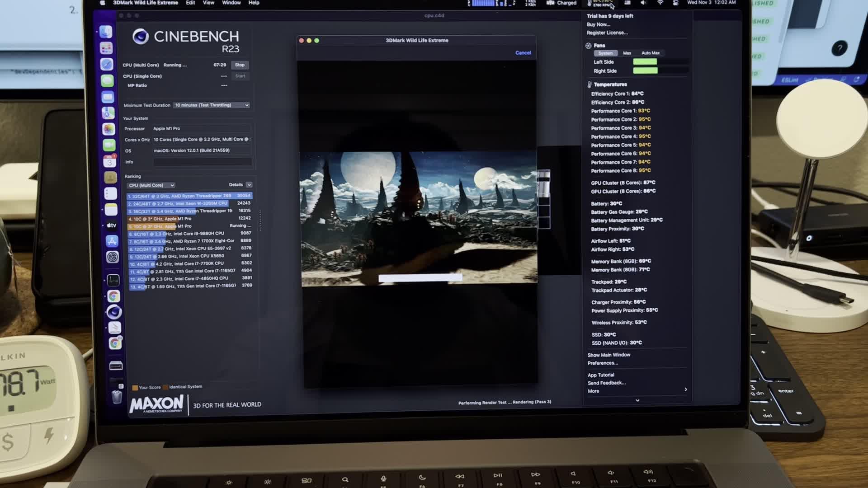Select System fan mode

tap(606, 53)
